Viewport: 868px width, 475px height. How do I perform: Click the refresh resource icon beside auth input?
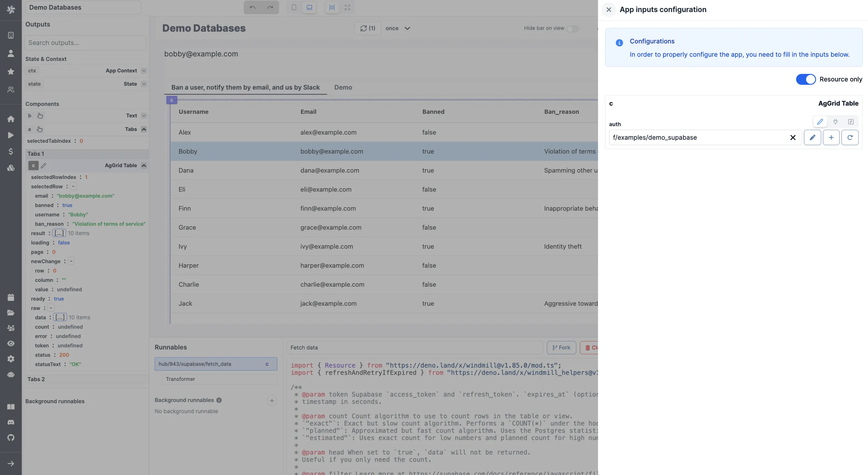click(x=850, y=137)
